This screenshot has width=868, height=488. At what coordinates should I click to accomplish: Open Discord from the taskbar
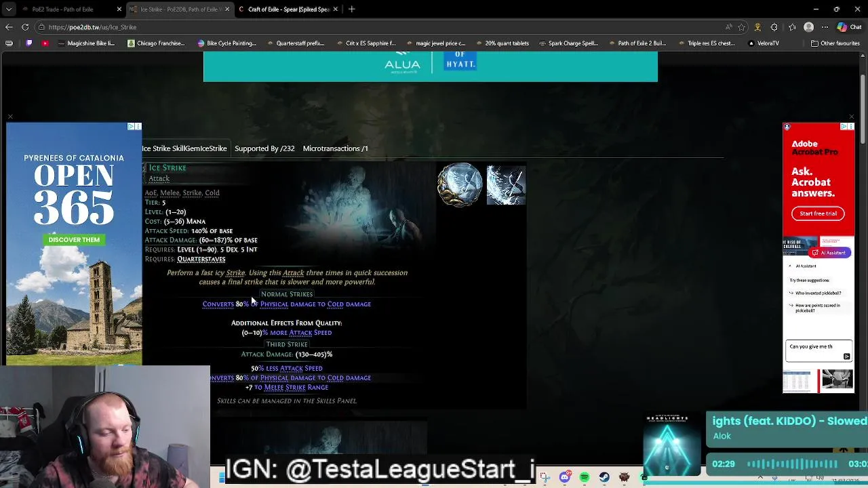click(x=565, y=477)
